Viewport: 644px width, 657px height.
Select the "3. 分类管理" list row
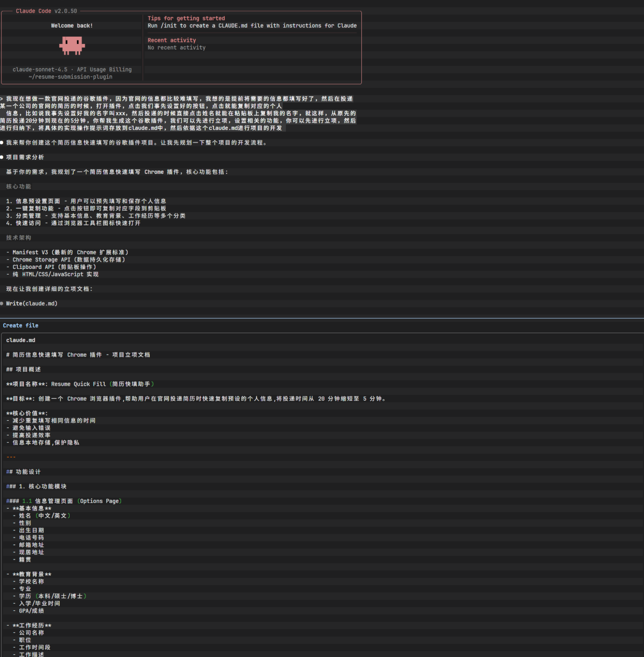click(x=96, y=216)
